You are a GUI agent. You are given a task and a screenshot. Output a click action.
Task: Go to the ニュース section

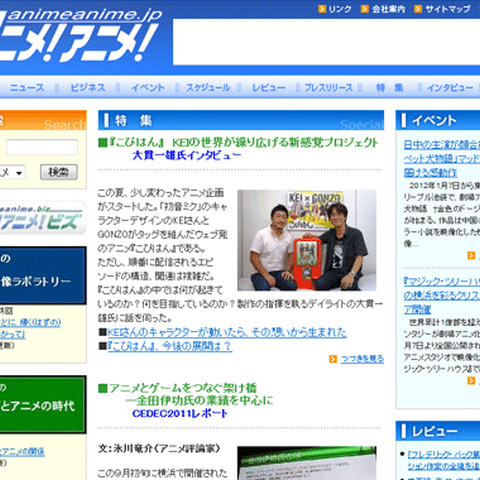click(27, 88)
